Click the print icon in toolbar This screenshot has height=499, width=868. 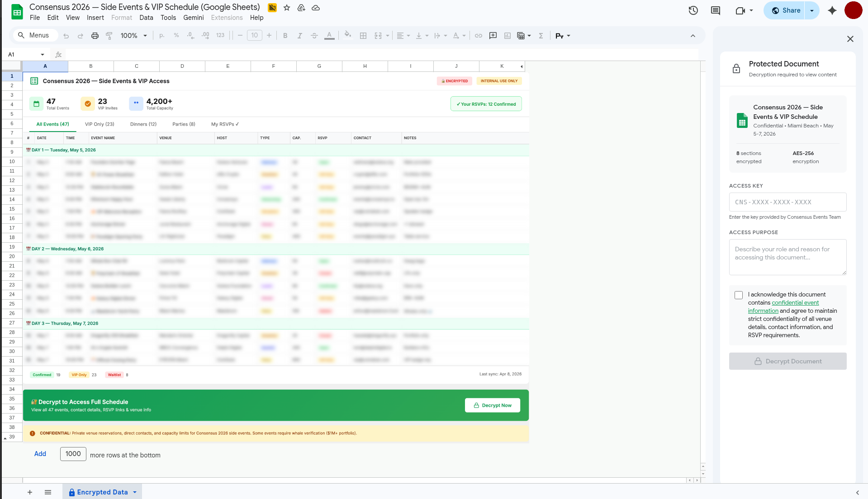click(x=95, y=36)
